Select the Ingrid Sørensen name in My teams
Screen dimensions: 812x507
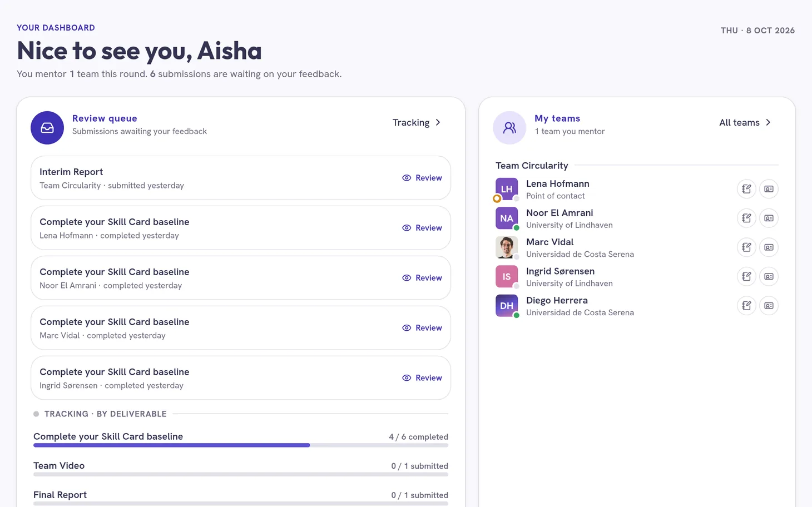(x=561, y=271)
